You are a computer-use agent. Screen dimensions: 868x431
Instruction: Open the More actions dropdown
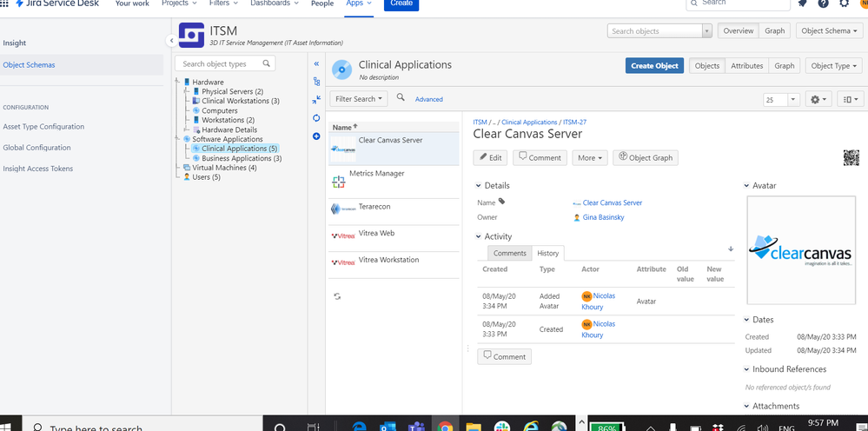click(x=590, y=157)
